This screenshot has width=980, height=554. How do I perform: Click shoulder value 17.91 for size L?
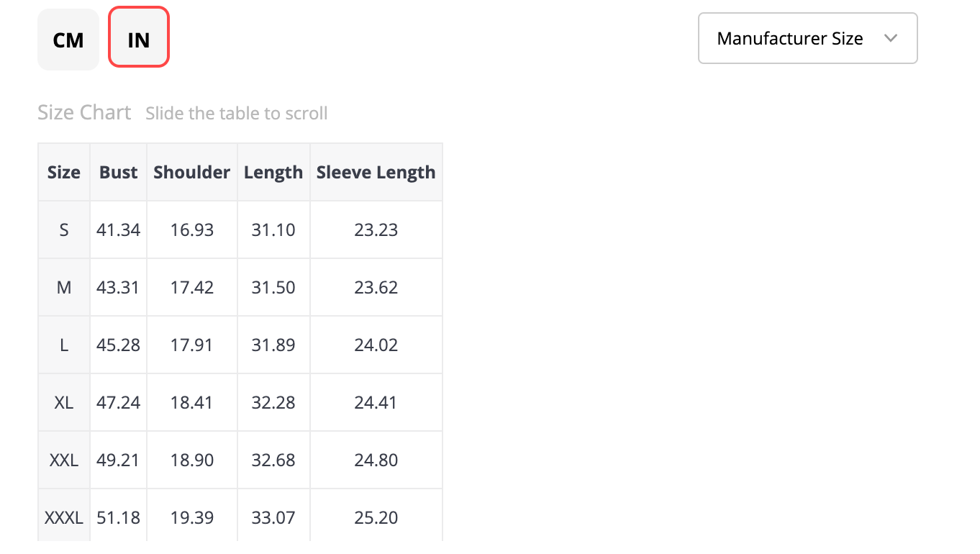coord(192,345)
